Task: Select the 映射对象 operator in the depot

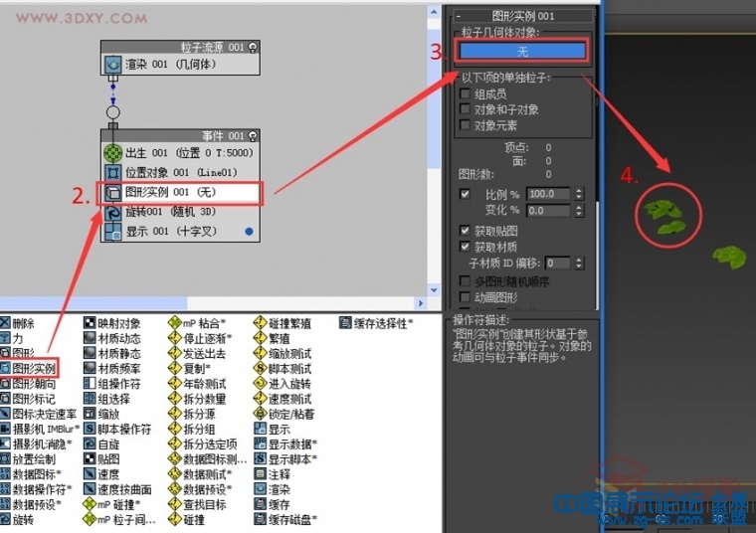Action: coord(112,323)
